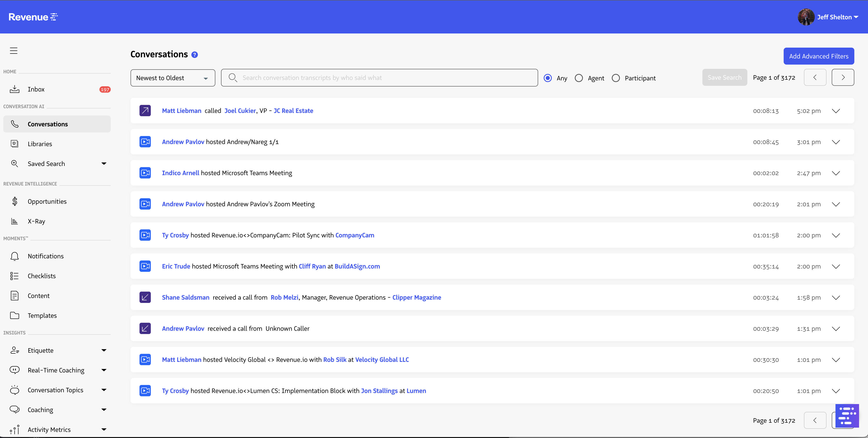Click the Inbox tray icon

click(x=14, y=89)
